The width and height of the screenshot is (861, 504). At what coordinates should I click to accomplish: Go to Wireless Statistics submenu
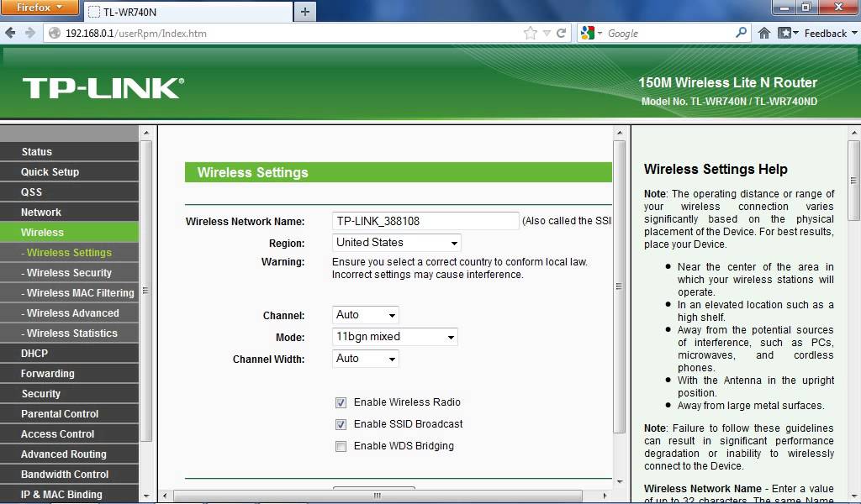point(69,333)
